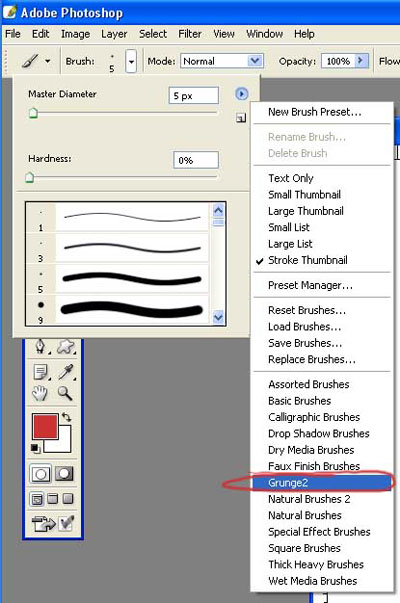Open the Mode dropdown set to Normal

tap(222, 61)
